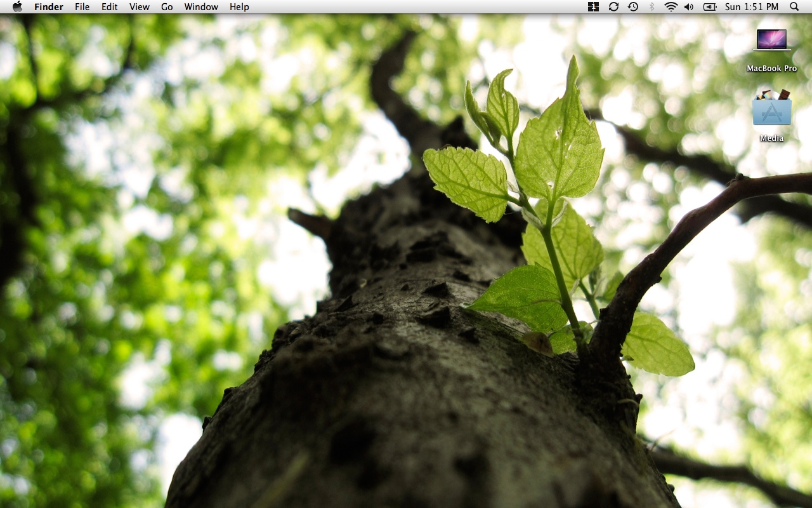812x508 pixels.
Task: Click the battery charging status icon
Action: (710, 7)
